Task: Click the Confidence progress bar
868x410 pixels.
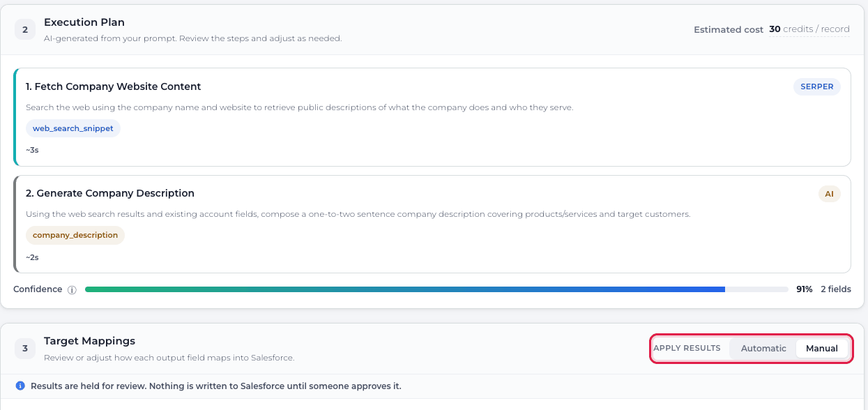Action: point(436,289)
